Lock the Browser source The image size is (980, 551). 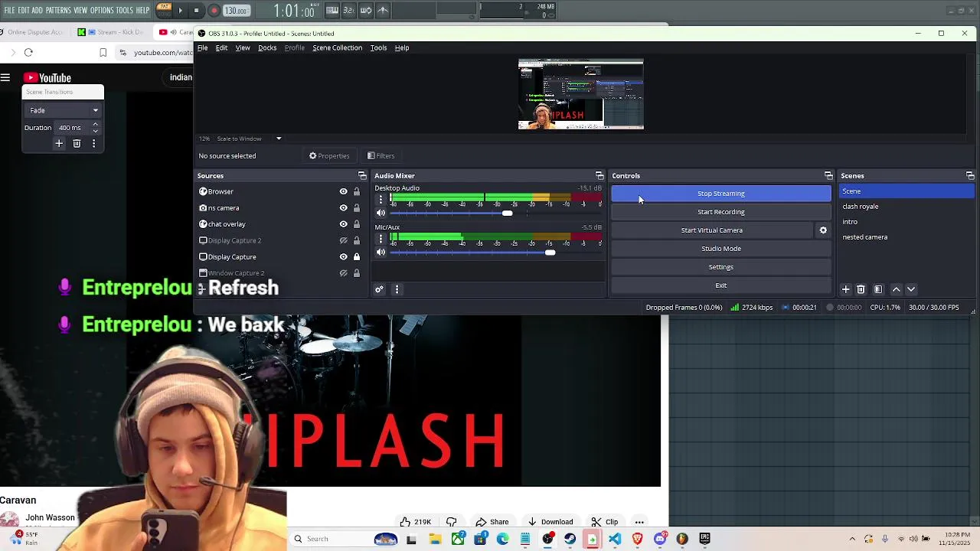coord(356,191)
